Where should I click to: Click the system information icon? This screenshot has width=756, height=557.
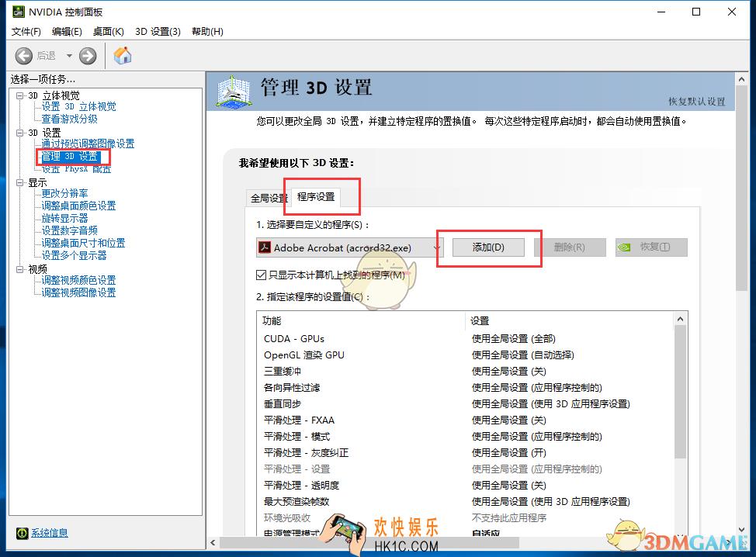pyautogui.click(x=23, y=533)
